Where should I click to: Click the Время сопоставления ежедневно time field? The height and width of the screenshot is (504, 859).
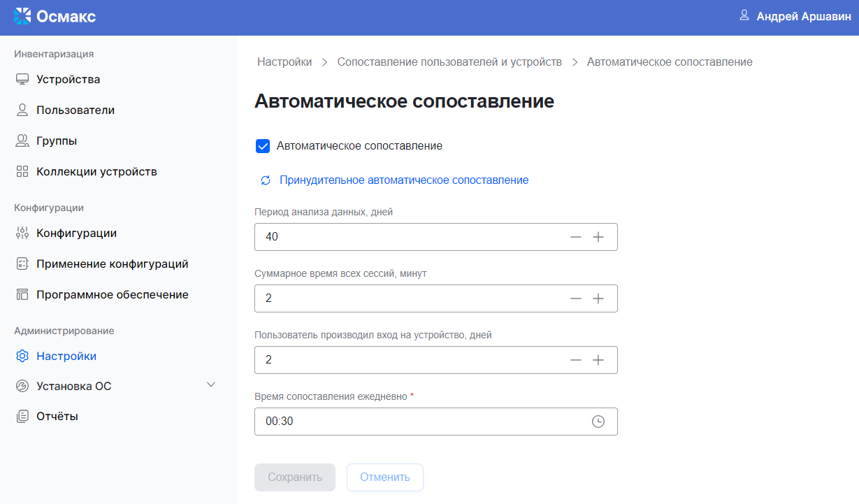click(x=419, y=422)
